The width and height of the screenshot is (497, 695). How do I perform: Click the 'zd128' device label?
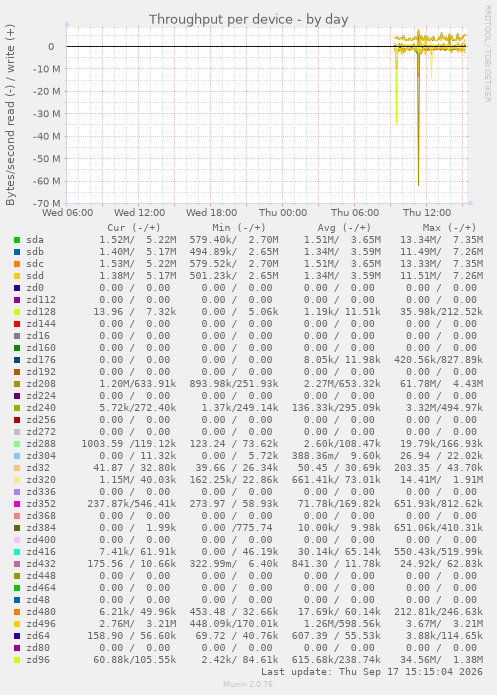click(41, 312)
